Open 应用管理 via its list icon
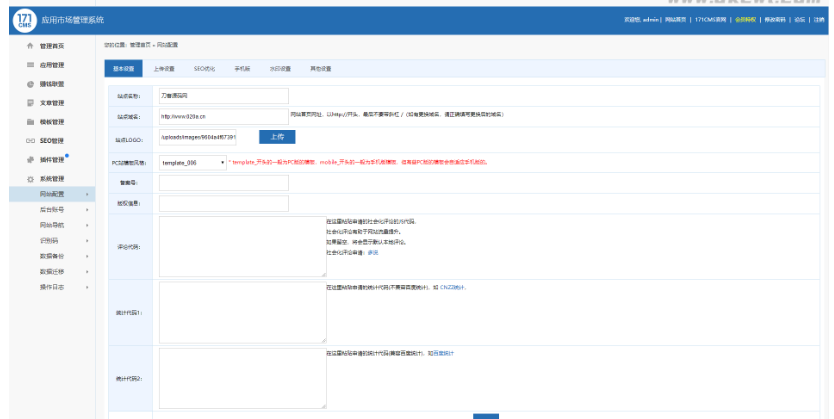 (30, 65)
